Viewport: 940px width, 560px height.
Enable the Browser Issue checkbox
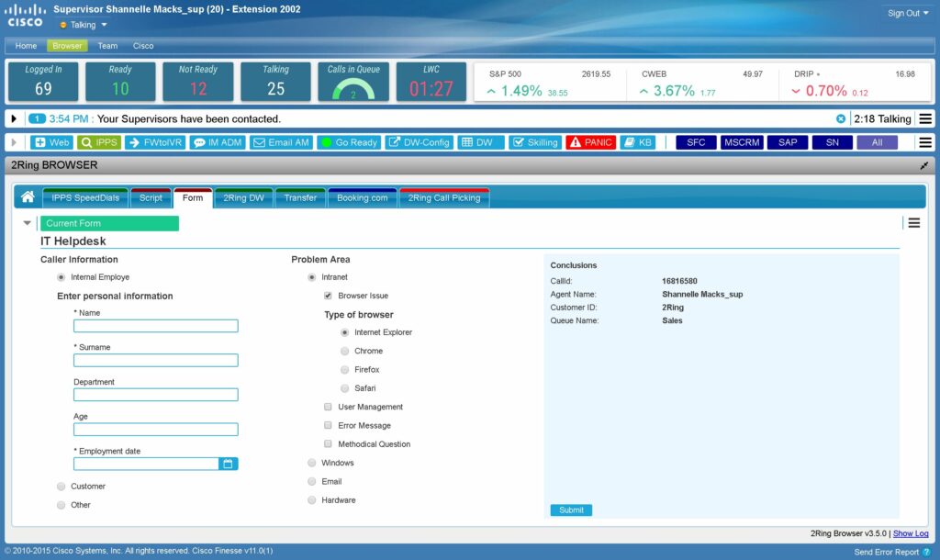tap(328, 296)
